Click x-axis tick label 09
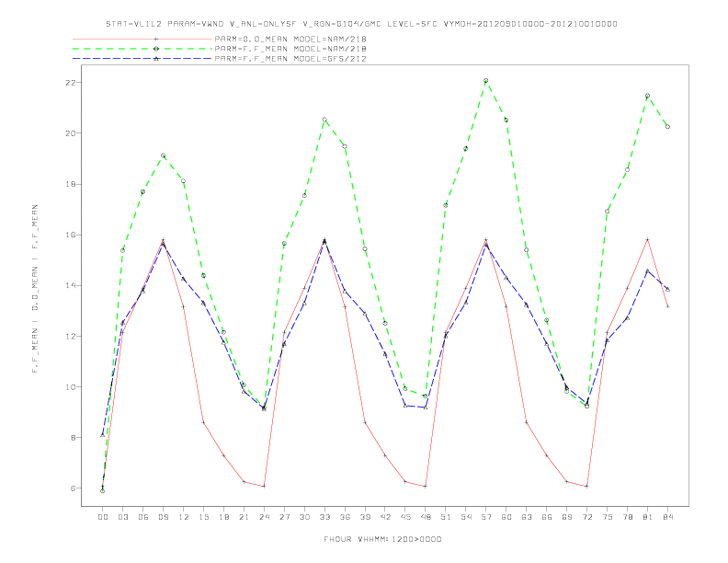 [163, 517]
